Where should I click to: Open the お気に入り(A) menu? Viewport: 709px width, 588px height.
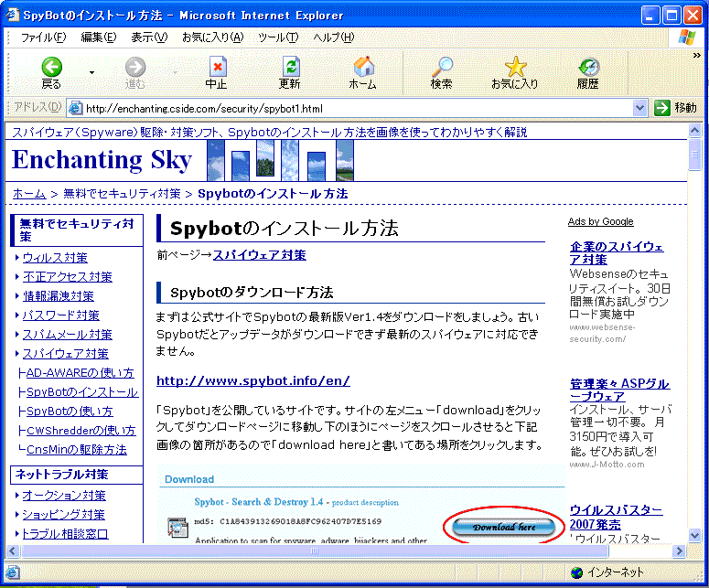click(212, 37)
